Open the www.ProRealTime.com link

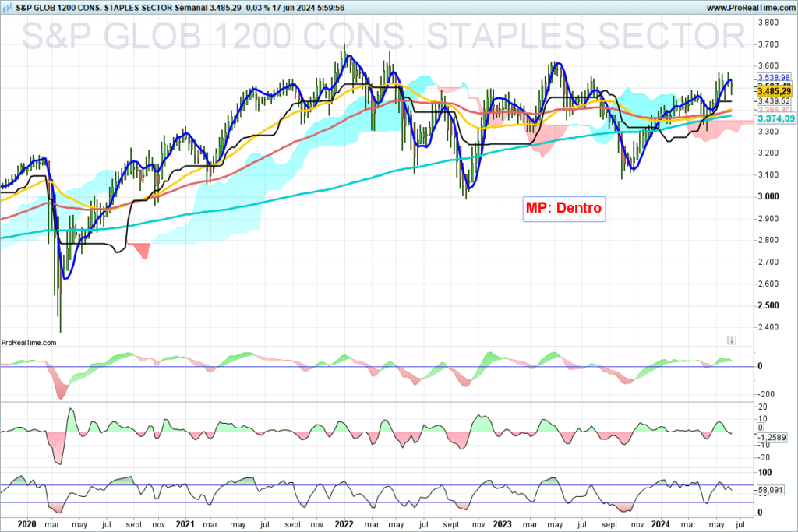tap(750, 8)
